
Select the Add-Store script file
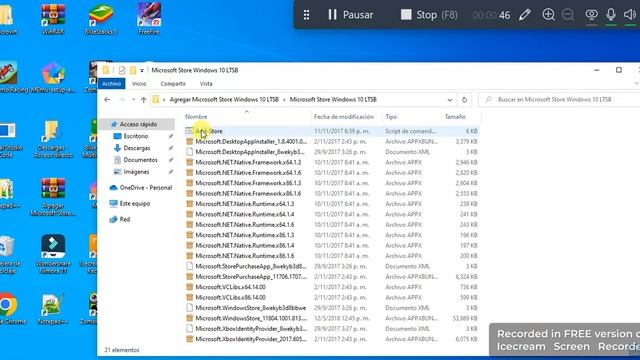(331, 131)
